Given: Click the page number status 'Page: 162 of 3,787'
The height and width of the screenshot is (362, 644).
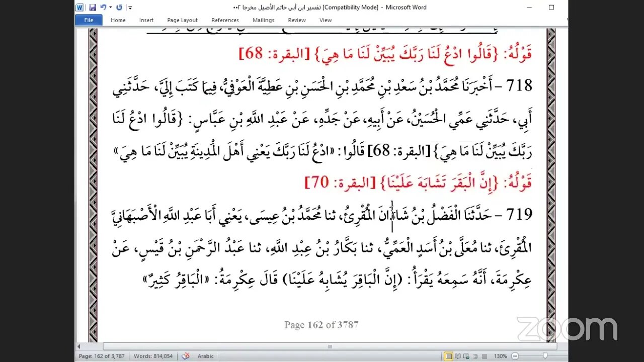Looking at the screenshot, I should (x=102, y=356).
